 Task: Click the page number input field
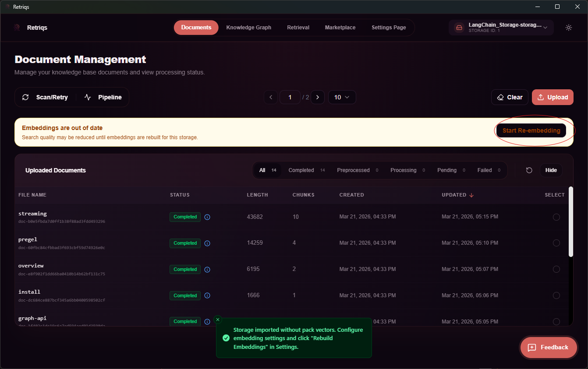click(290, 97)
